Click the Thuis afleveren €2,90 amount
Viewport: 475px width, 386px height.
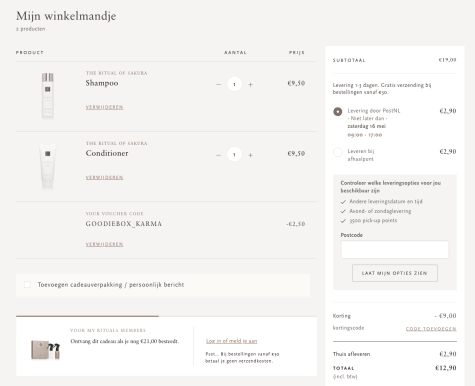pos(448,354)
